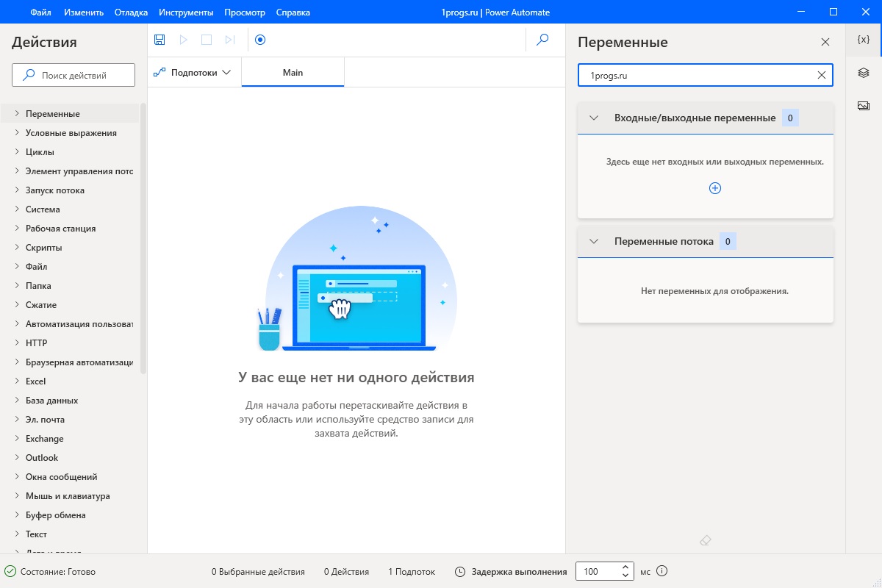The width and height of the screenshot is (882, 588).
Task: Start the desktop recorder icon
Action: point(259,40)
